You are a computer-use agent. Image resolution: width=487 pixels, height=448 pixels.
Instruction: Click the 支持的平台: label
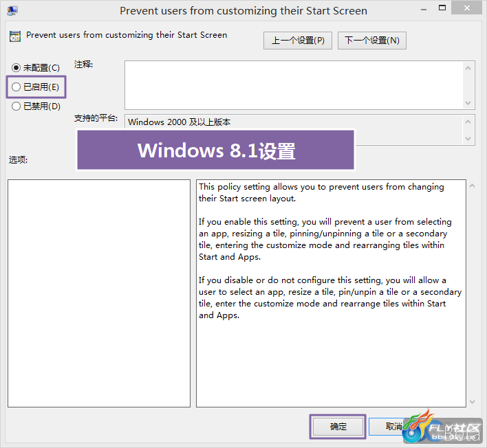[x=96, y=118]
